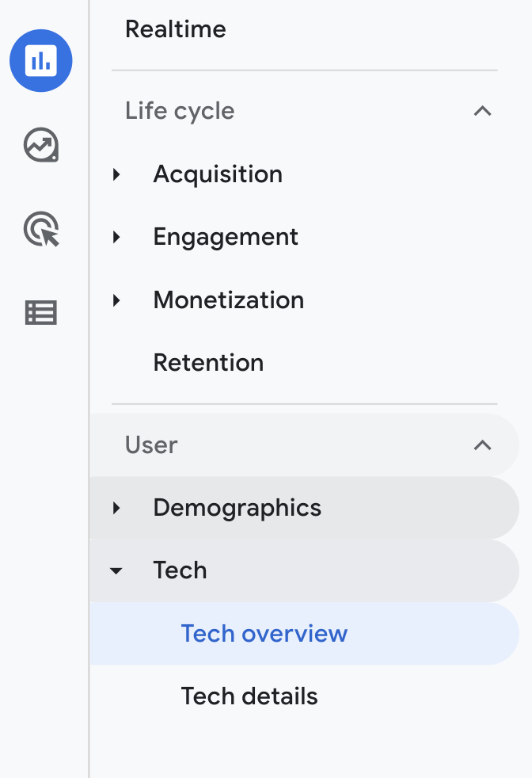Open the Realtime report

click(176, 29)
